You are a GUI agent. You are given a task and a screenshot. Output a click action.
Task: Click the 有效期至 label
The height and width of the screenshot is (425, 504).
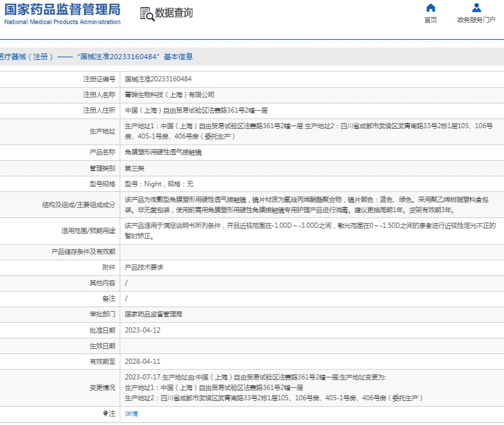click(102, 362)
